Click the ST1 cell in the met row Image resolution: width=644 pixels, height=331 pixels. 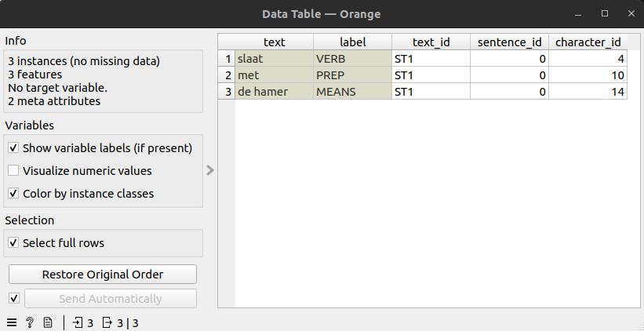431,75
